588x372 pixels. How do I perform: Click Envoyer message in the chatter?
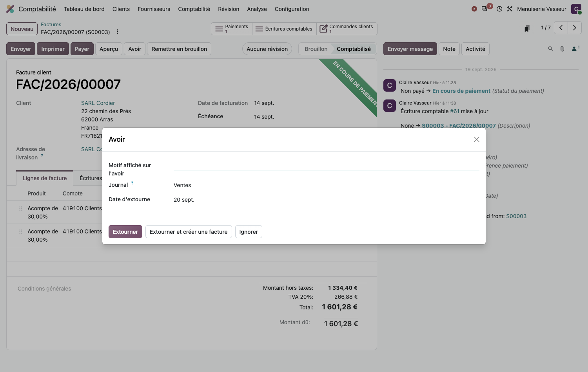[410, 49]
